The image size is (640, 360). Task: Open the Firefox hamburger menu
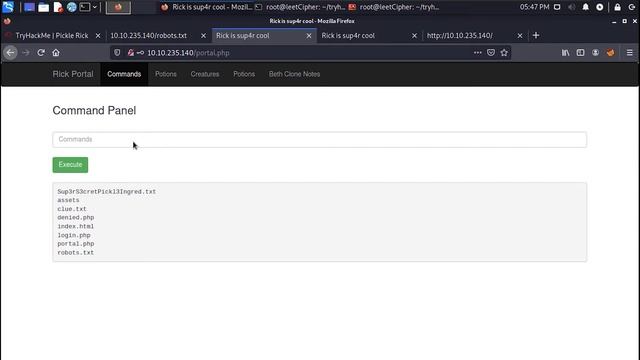[x=630, y=53]
